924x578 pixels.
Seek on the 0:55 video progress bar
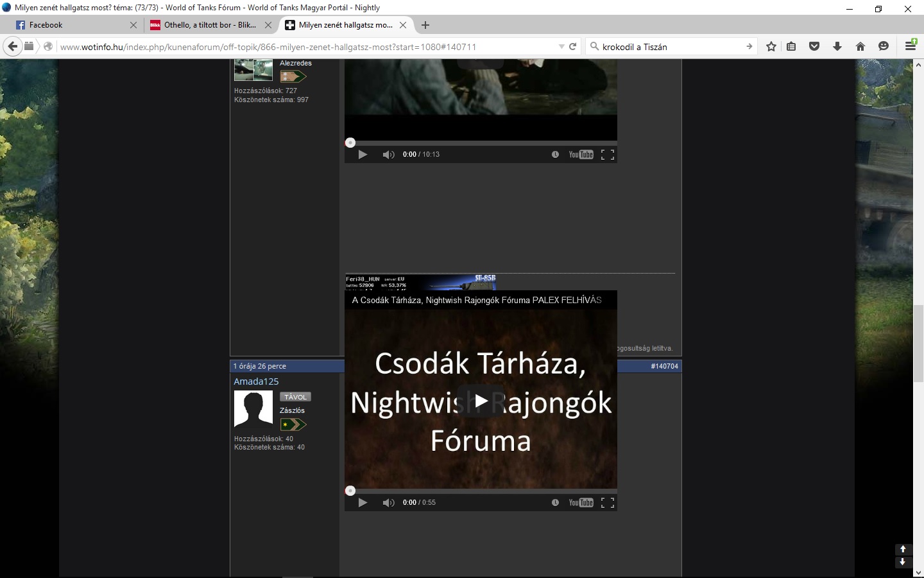pos(481,491)
